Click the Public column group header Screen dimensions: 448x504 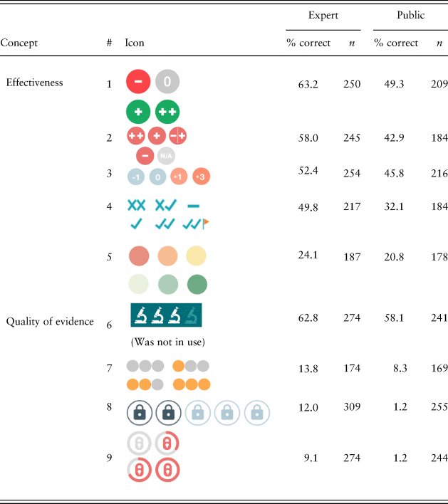tap(410, 15)
